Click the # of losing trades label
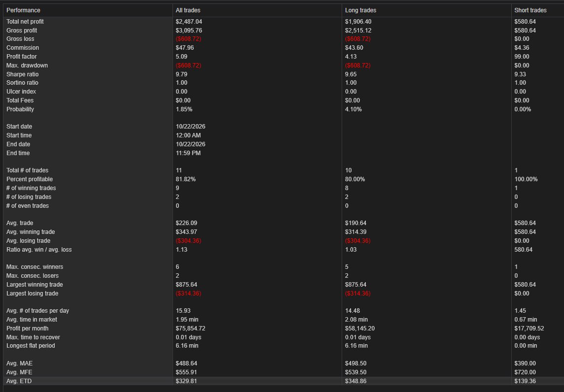564x392 pixels. [x=29, y=197]
